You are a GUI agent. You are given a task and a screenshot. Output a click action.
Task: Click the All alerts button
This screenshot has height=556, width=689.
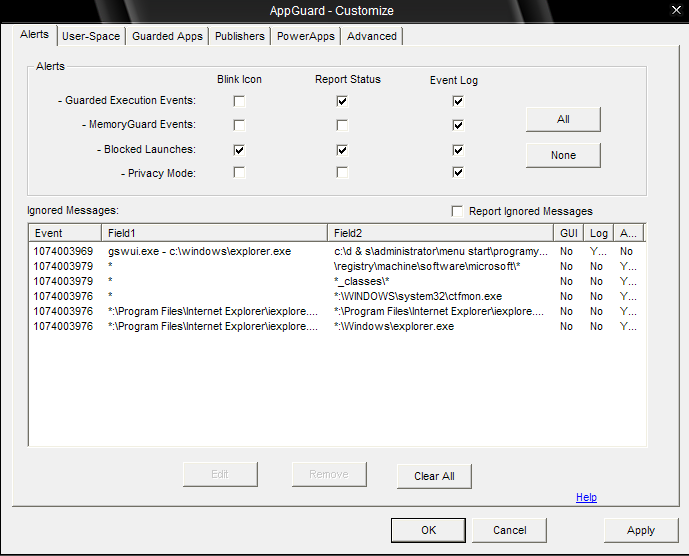(563, 119)
